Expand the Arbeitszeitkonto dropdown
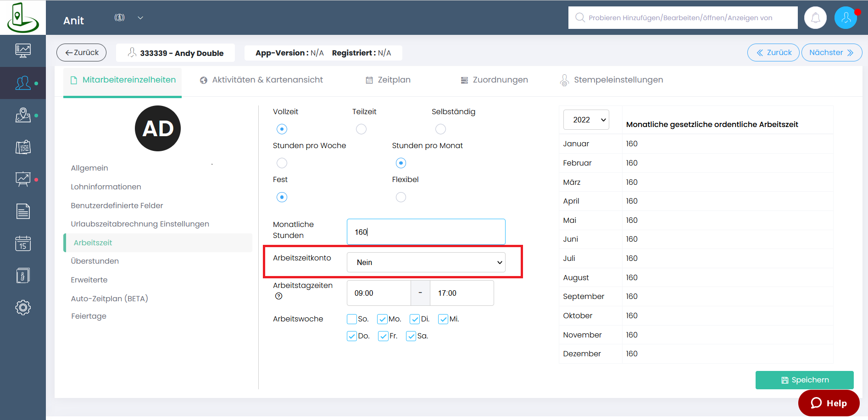 426,262
